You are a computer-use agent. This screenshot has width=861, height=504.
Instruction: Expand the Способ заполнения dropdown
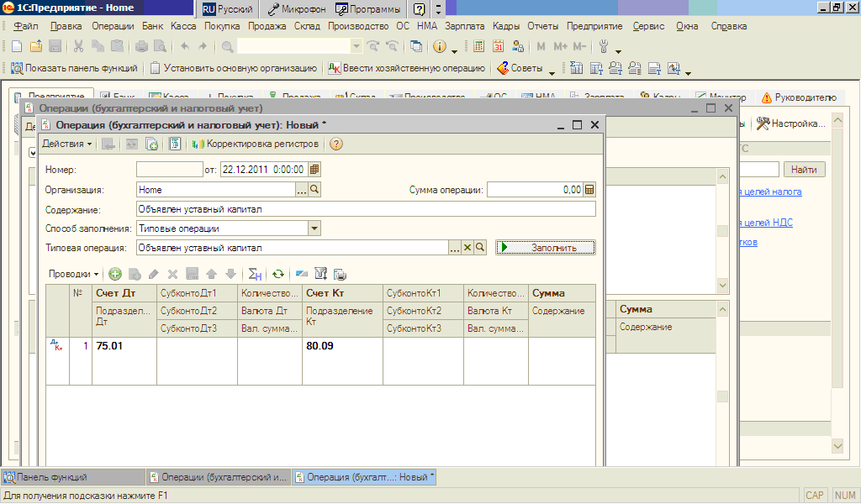point(314,228)
